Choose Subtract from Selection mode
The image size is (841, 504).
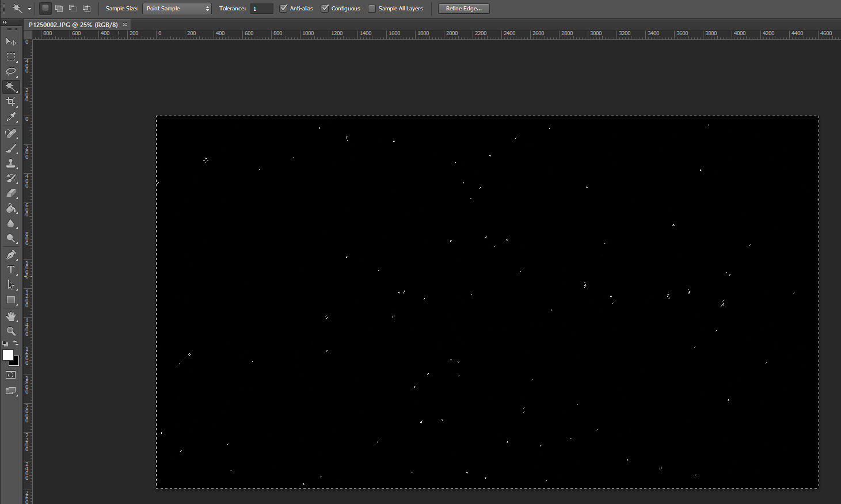click(73, 8)
